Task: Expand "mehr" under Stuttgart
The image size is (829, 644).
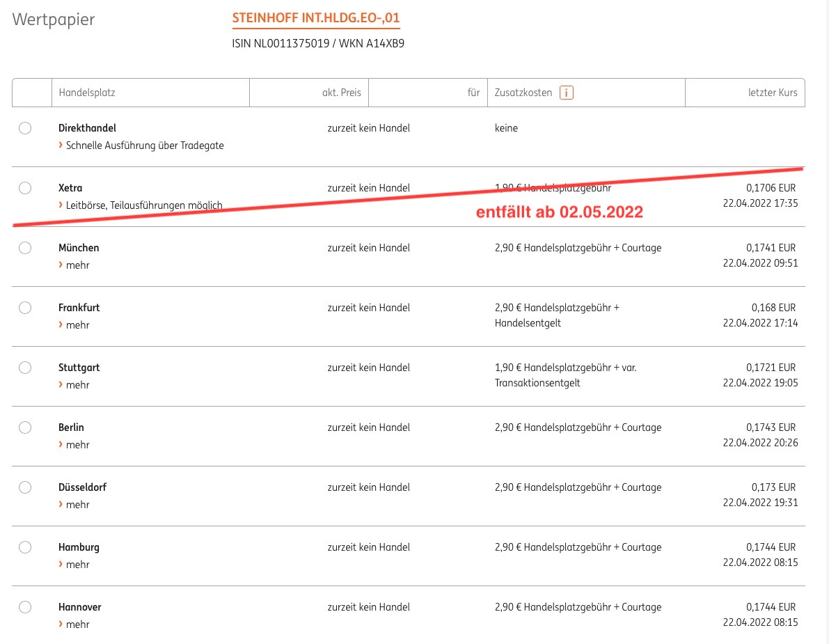Action: (x=77, y=385)
